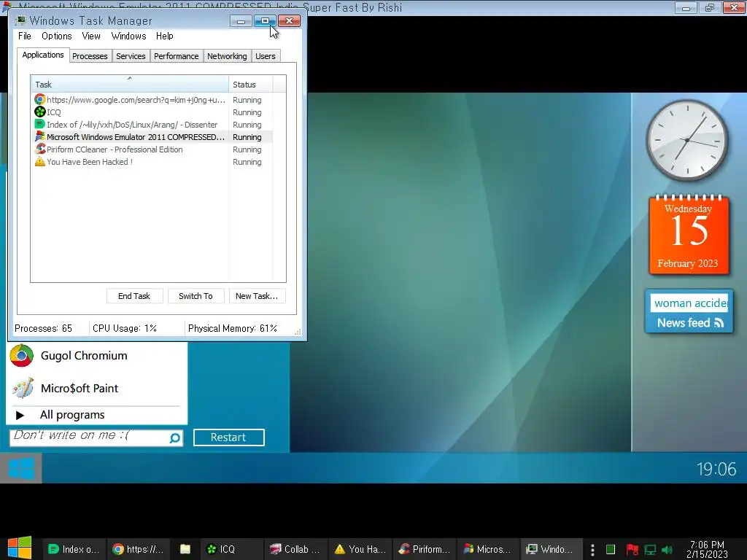Select the Google search Chrome task row
Viewport: 747px width, 560px height.
click(x=152, y=99)
